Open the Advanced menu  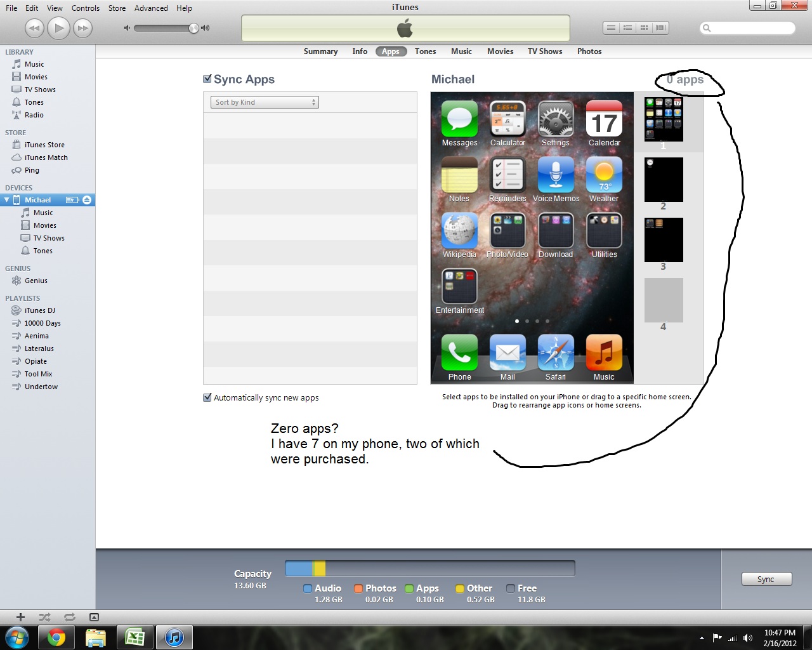(x=151, y=8)
